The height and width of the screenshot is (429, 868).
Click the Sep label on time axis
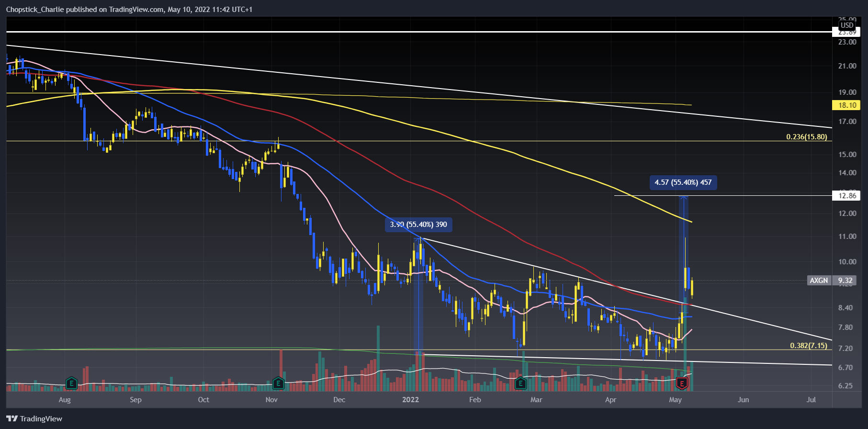coord(135,400)
